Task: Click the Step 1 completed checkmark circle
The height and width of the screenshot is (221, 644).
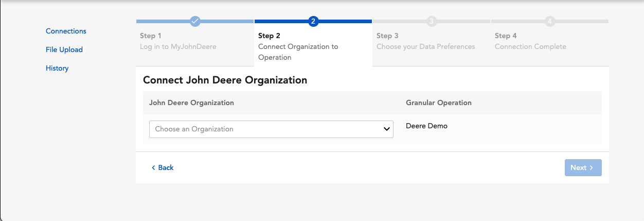Action: (x=195, y=21)
